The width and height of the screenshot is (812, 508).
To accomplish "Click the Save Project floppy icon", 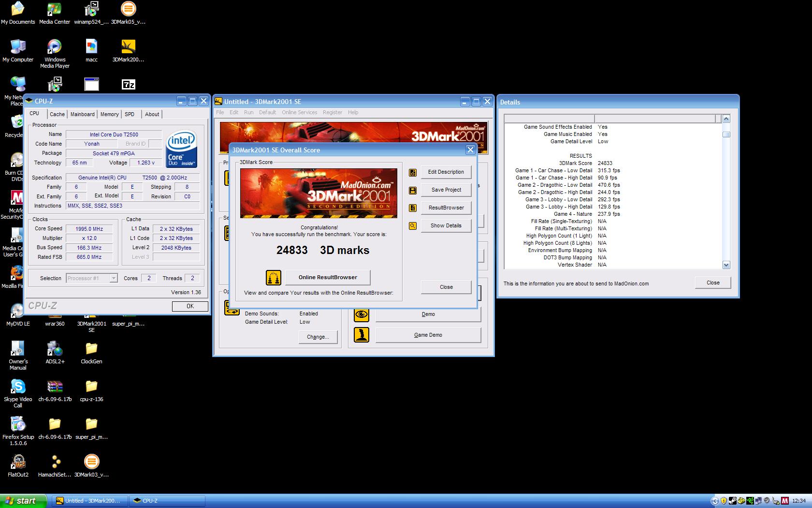I will [x=413, y=190].
